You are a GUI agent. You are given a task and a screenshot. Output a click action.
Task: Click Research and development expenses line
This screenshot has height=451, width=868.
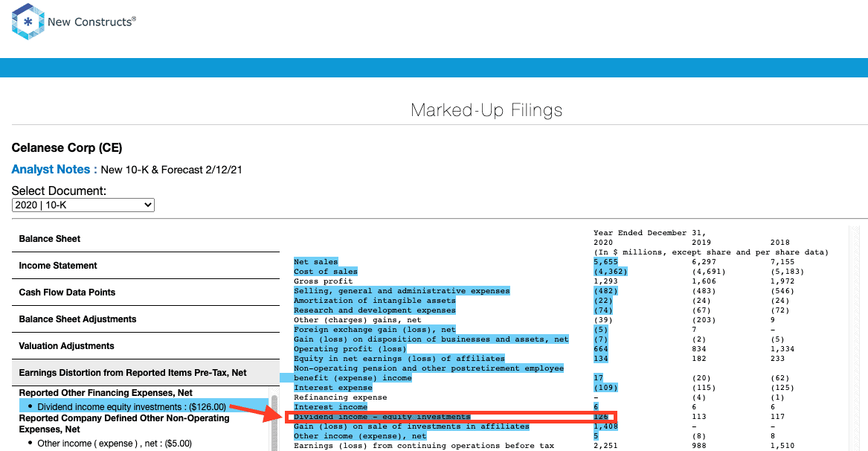click(375, 310)
